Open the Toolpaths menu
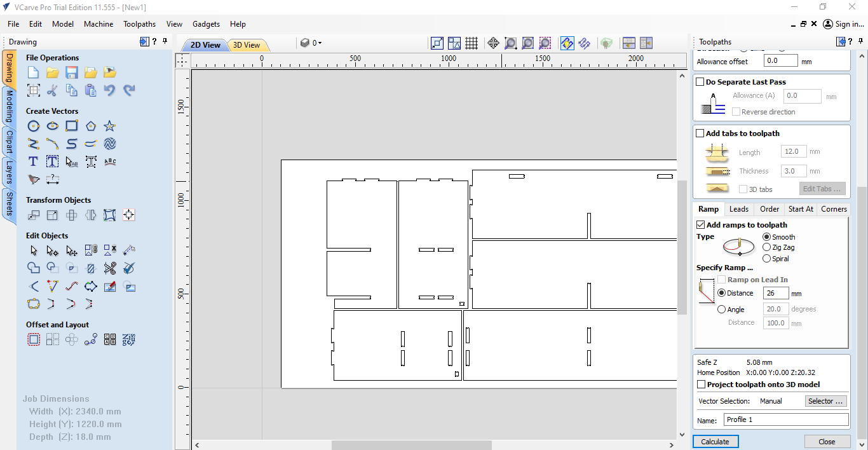 139,24
